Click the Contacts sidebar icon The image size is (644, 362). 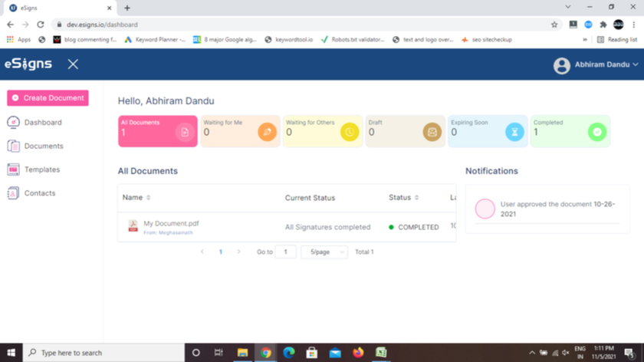tap(13, 193)
